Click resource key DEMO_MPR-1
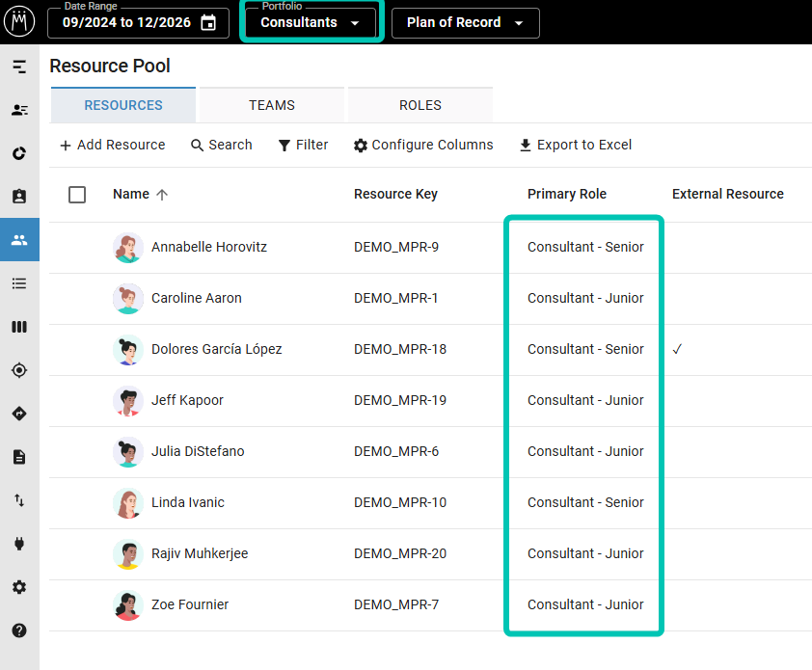This screenshot has height=670, width=812. click(395, 298)
